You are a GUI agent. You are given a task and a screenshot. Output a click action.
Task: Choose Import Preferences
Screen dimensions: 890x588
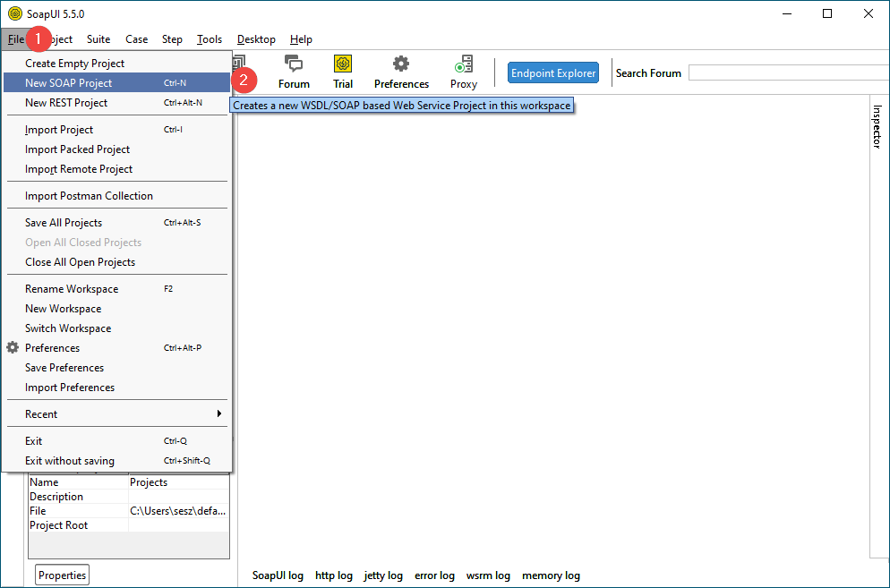pos(117,388)
